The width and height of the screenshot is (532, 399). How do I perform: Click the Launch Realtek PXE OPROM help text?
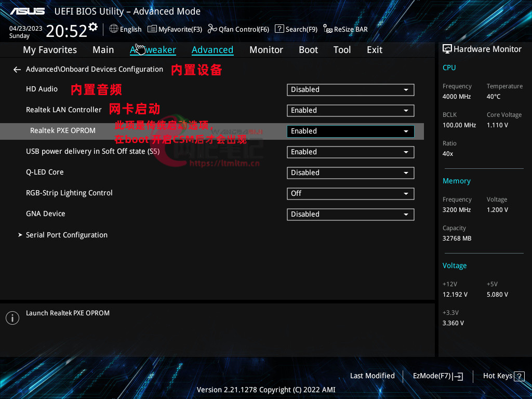(68, 313)
